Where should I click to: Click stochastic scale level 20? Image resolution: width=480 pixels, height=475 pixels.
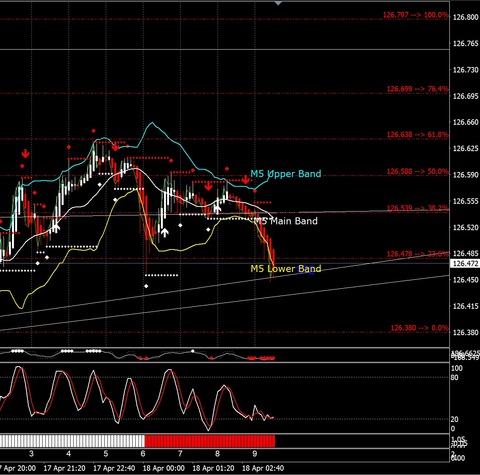(x=454, y=419)
